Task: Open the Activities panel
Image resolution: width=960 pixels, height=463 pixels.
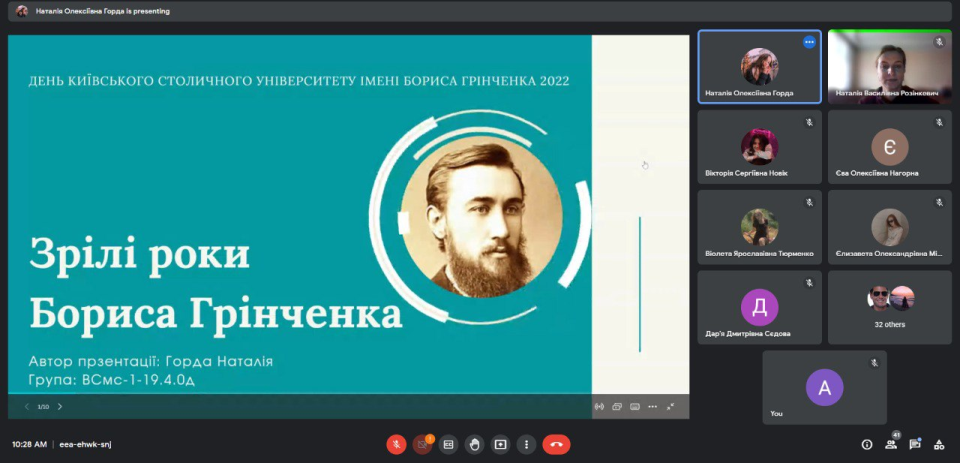Action: tap(939, 445)
